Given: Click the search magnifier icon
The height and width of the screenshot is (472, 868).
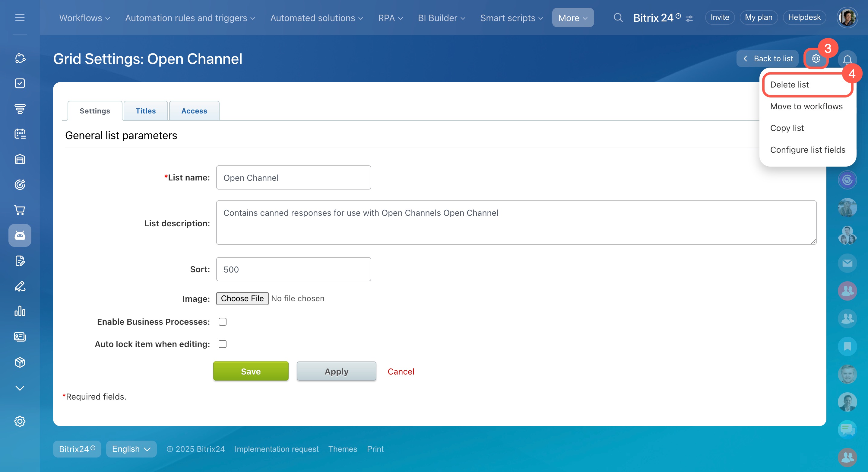Looking at the screenshot, I should pos(618,18).
